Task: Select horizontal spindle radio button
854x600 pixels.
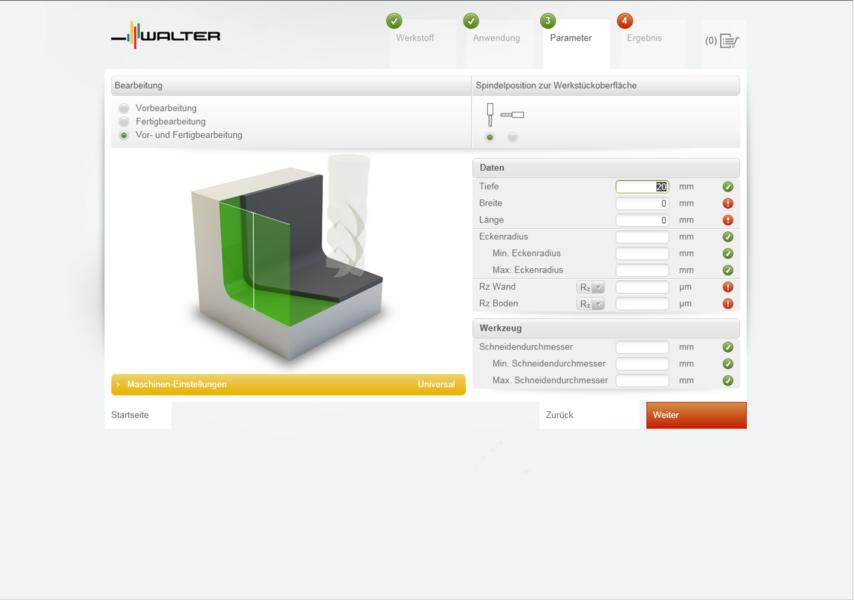Action: (513, 137)
